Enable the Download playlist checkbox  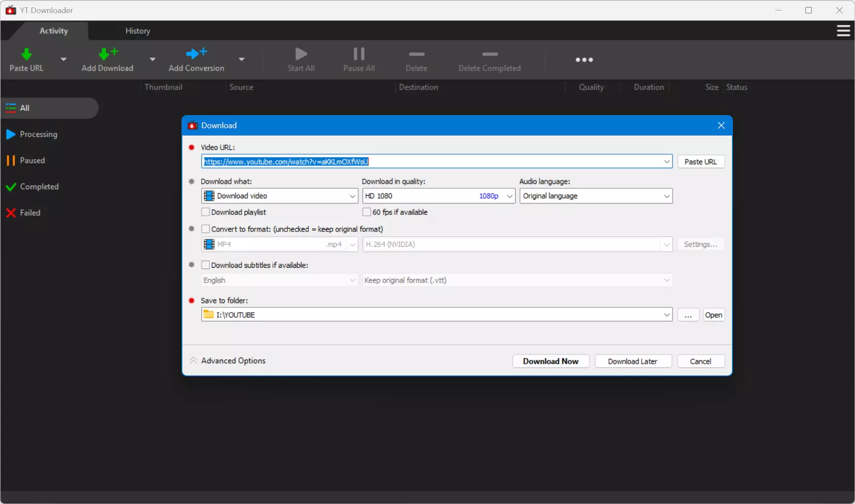click(x=205, y=212)
